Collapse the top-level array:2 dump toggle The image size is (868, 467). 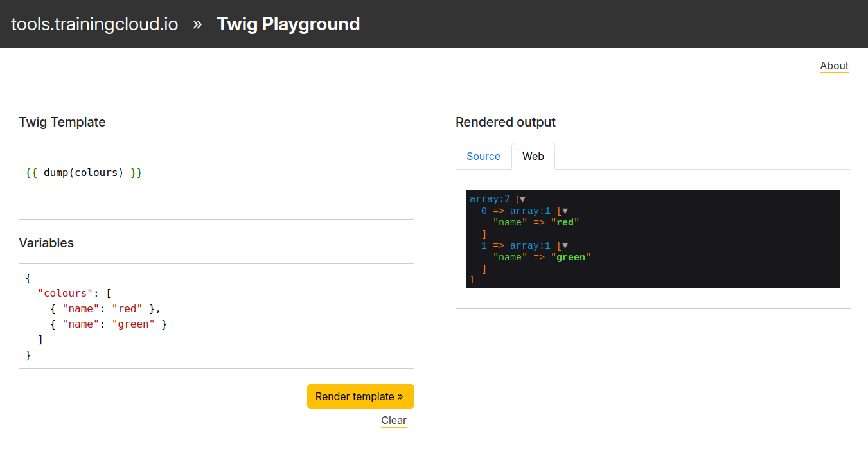(x=522, y=200)
